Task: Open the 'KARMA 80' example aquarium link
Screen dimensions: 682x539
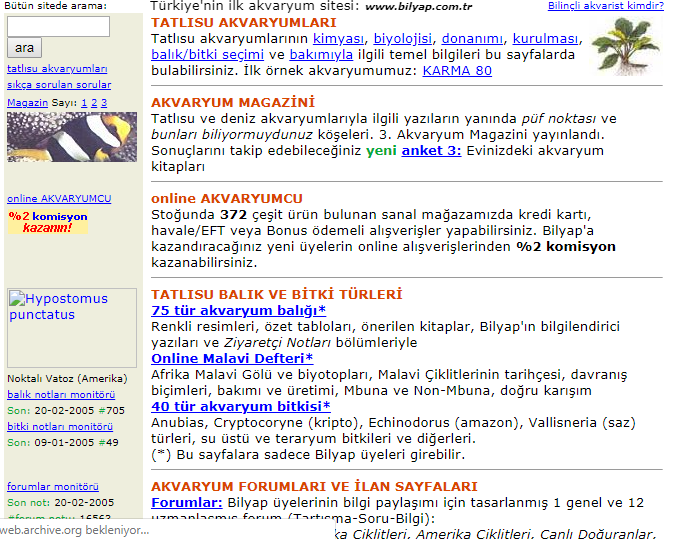Action: (x=457, y=71)
